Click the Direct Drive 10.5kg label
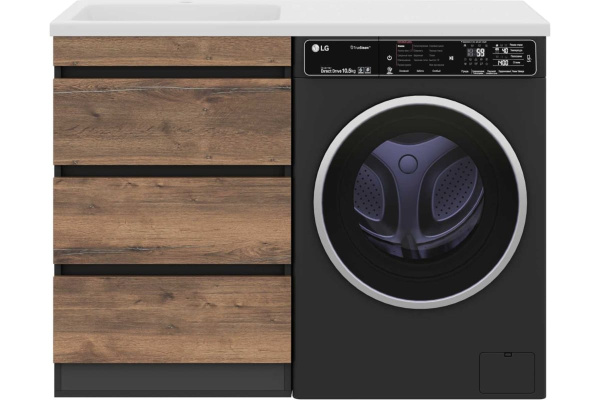The height and width of the screenshot is (400, 600). pyautogui.click(x=340, y=69)
